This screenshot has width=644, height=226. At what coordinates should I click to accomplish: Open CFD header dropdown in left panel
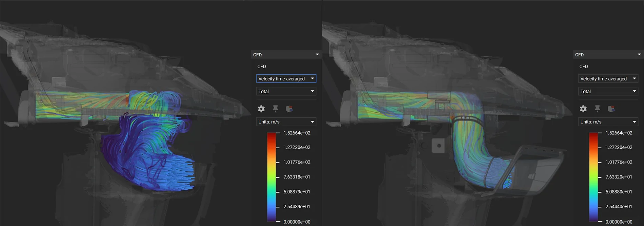(x=286, y=55)
